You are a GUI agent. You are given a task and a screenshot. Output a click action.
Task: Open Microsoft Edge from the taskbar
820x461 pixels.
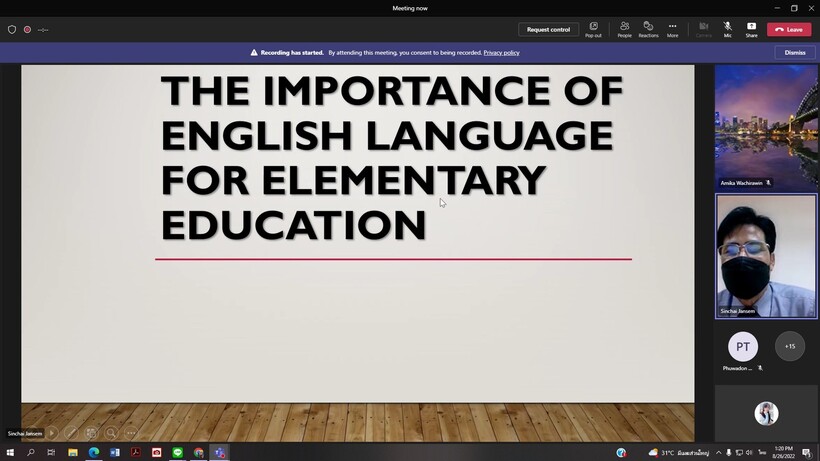pyautogui.click(x=94, y=453)
